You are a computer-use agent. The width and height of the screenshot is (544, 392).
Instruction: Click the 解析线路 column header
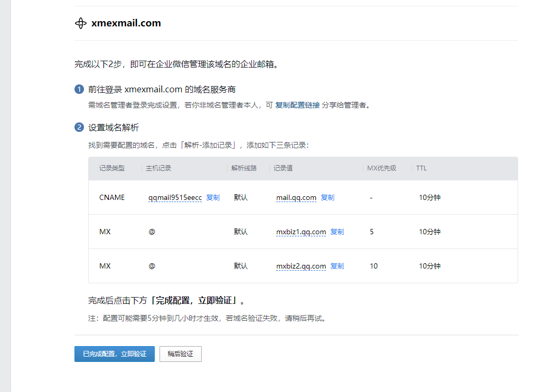pyautogui.click(x=244, y=168)
